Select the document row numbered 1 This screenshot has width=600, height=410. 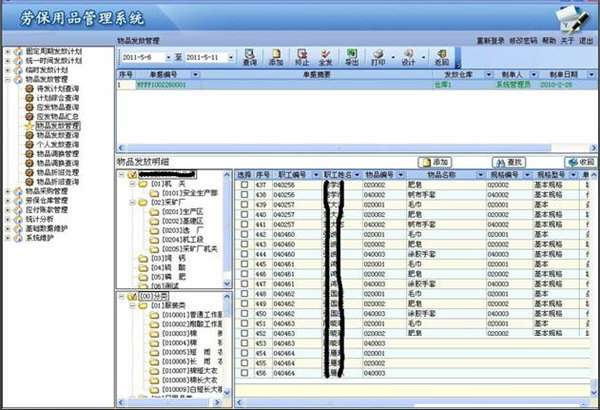coord(357,85)
